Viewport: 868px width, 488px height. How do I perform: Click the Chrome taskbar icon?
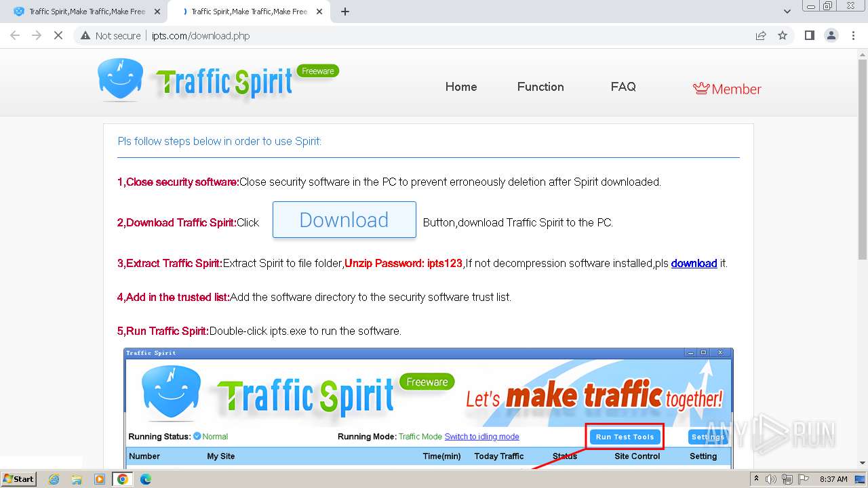123,479
